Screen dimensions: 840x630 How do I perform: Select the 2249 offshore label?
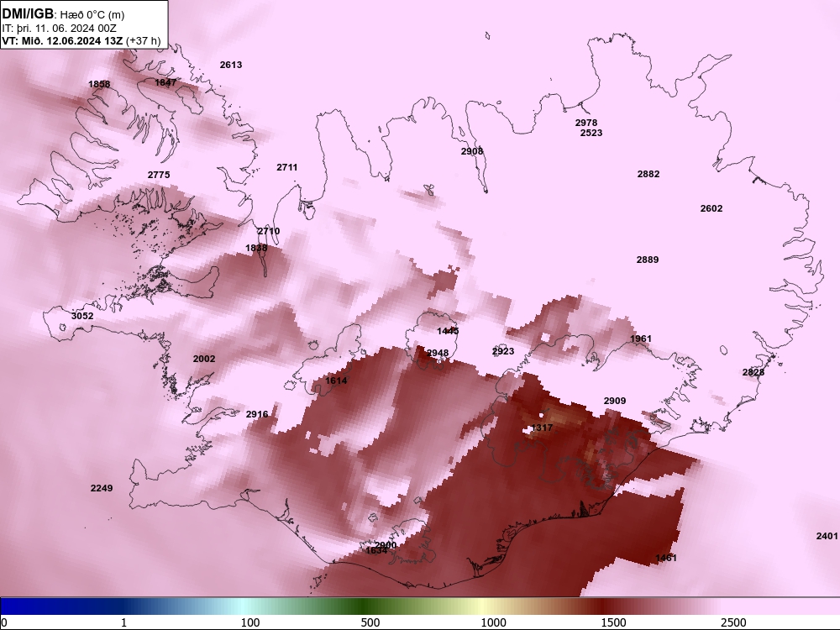tap(102, 488)
